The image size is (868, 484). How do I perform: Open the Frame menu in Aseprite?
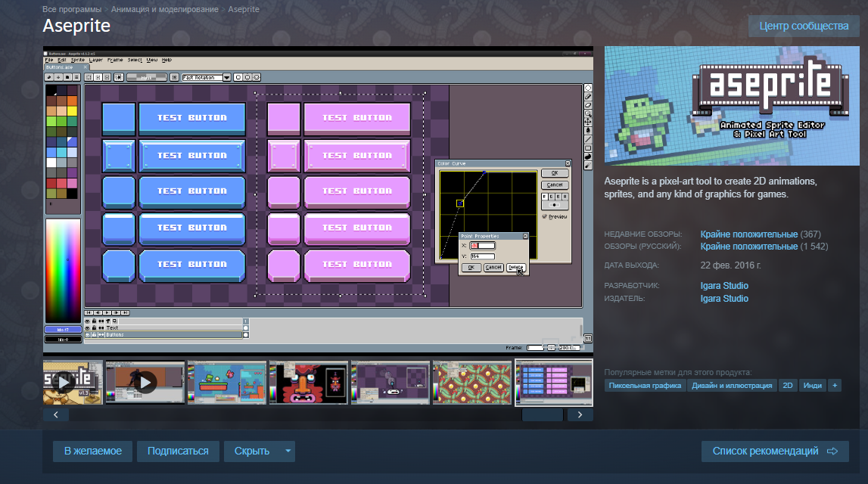point(115,60)
